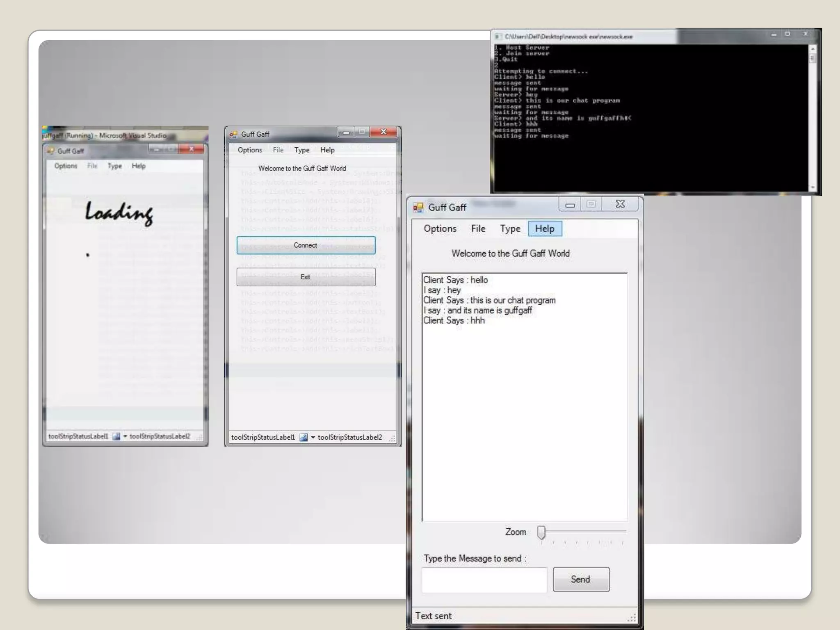Image resolution: width=840 pixels, height=630 pixels.
Task: Click Send button to send message
Action: pos(581,579)
